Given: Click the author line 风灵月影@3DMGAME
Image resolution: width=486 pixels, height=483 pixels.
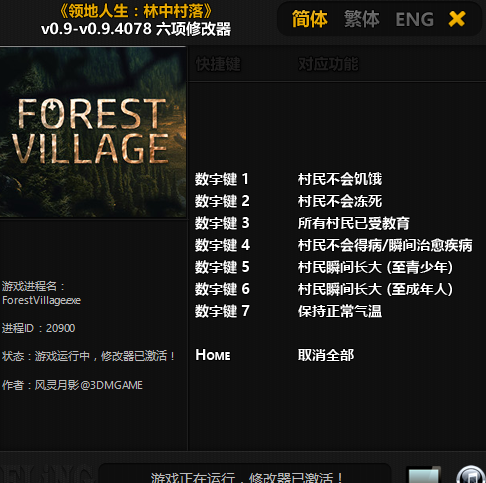Looking at the screenshot, I should coord(72,385).
